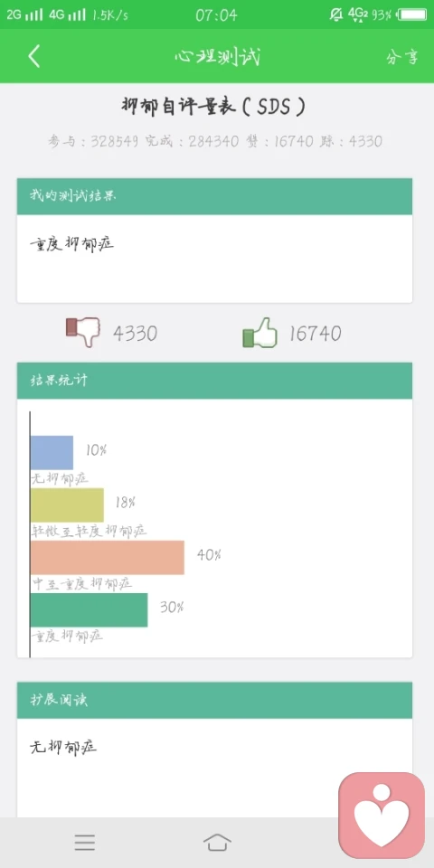Image resolution: width=434 pixels, height=868 pixels.
Task: Tap the Android home navigation icon
Action: (217, 843)
